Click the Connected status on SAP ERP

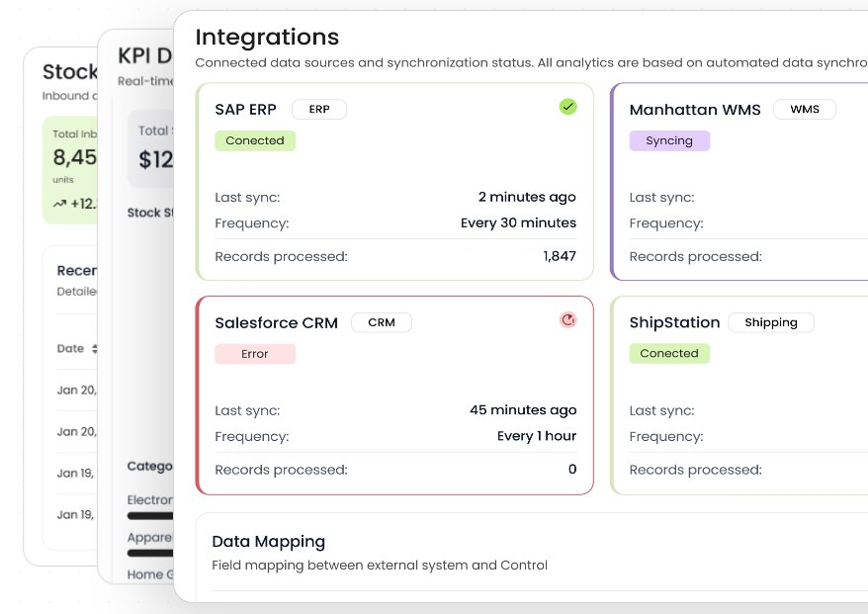pos(255,141)
